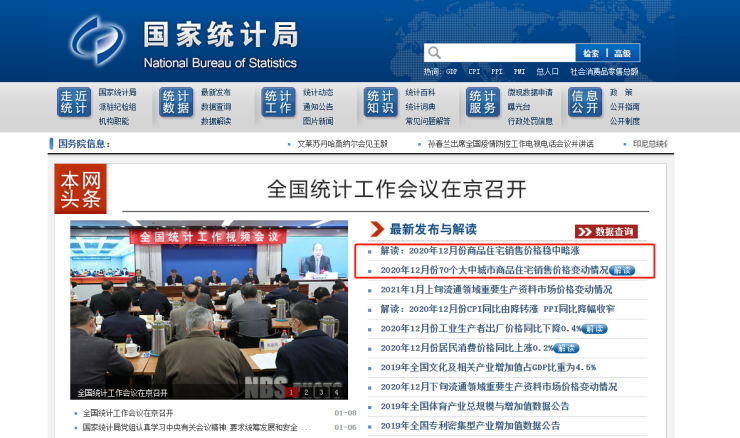Show slide 4 of the photo carousel
Viewport: 740px width, 438px height.
[336, 392]
